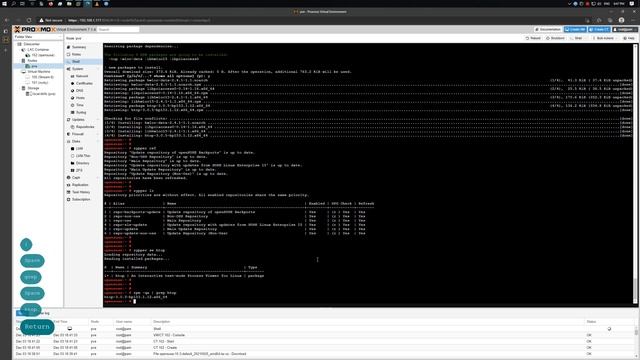
Task: Open Windows notification center icon
Action: point(632,4)
